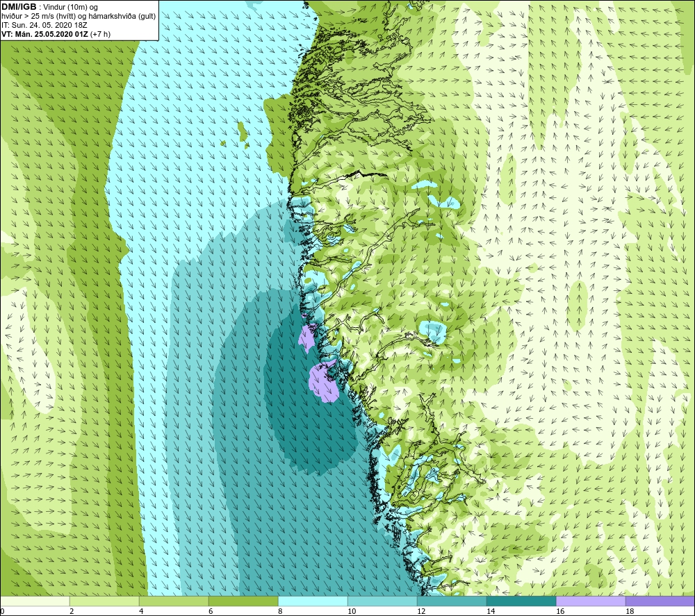Click the 0–2 m/s pale yellow color swatch
695x616 pixels.
point(35,601)
